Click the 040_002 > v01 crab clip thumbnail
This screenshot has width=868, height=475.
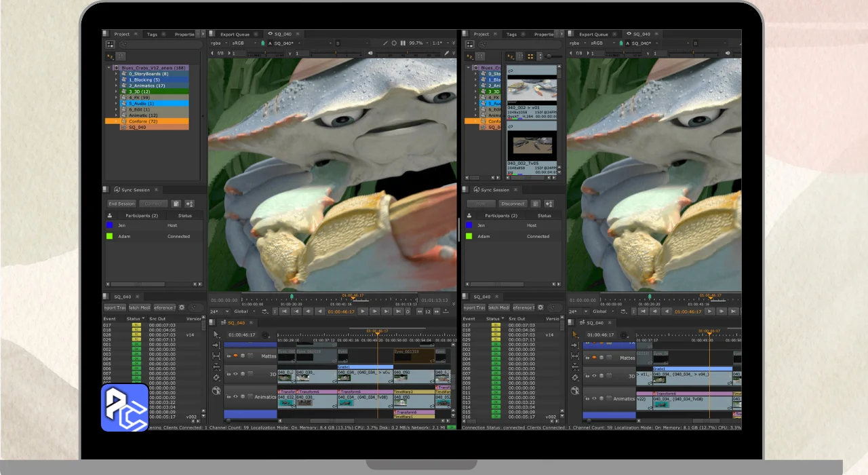pyautogui.click(x=532, y=90)
